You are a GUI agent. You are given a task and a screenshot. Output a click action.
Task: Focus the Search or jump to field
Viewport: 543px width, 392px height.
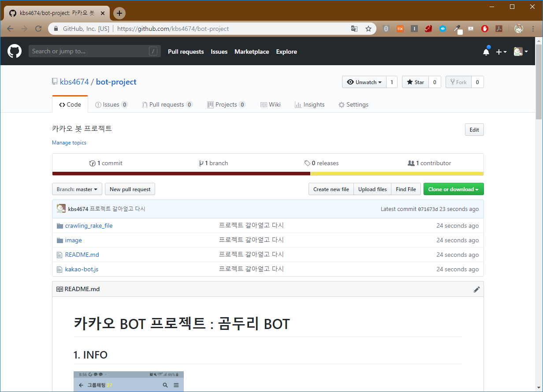pyautogui.click(x=95, y=51)
